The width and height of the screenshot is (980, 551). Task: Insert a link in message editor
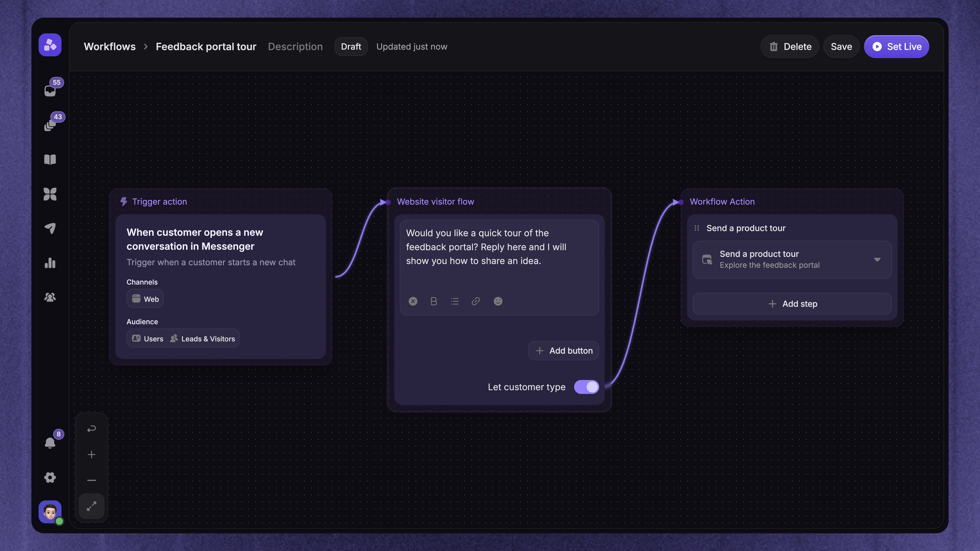pos(475,301)
